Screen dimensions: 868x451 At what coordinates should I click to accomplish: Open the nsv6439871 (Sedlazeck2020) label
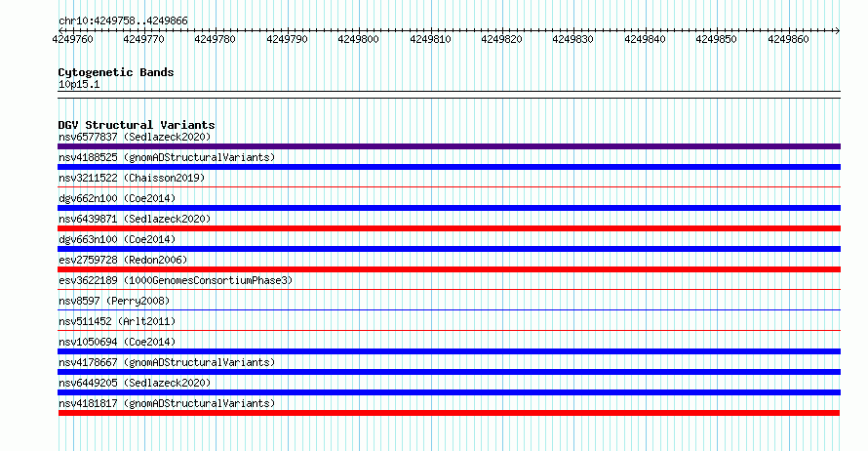135,219
